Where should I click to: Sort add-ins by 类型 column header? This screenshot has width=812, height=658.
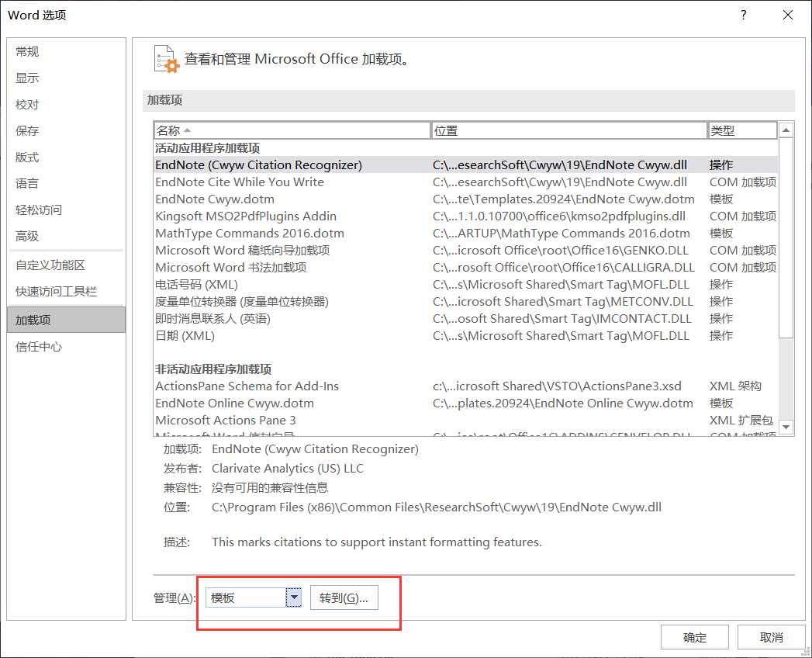742,130
